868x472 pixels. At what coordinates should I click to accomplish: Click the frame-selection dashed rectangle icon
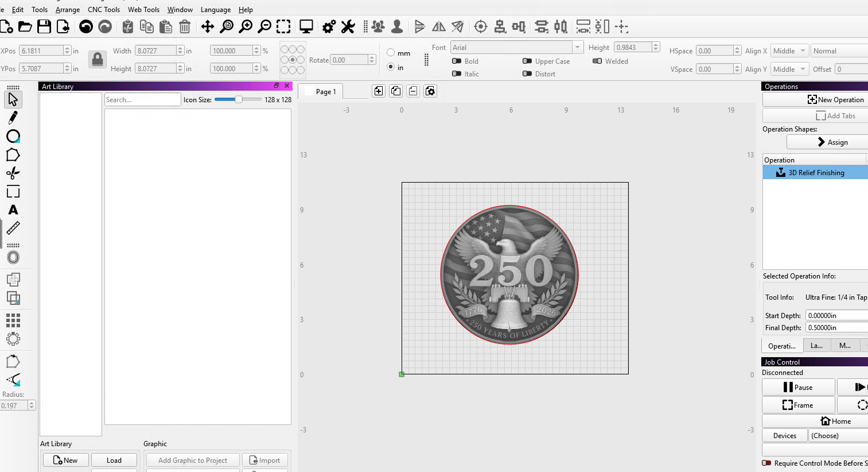click(x=283, y=26)
